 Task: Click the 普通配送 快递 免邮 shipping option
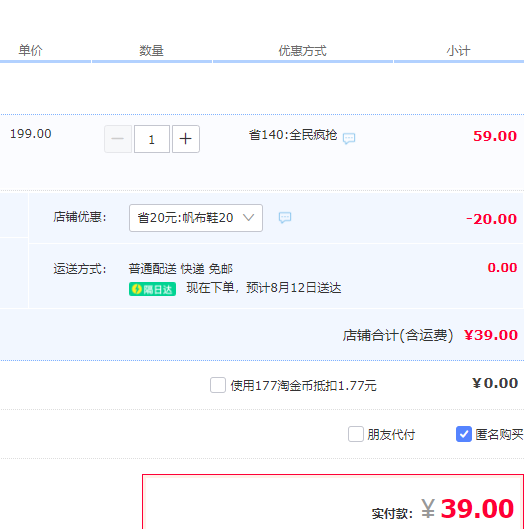[180, 269]
